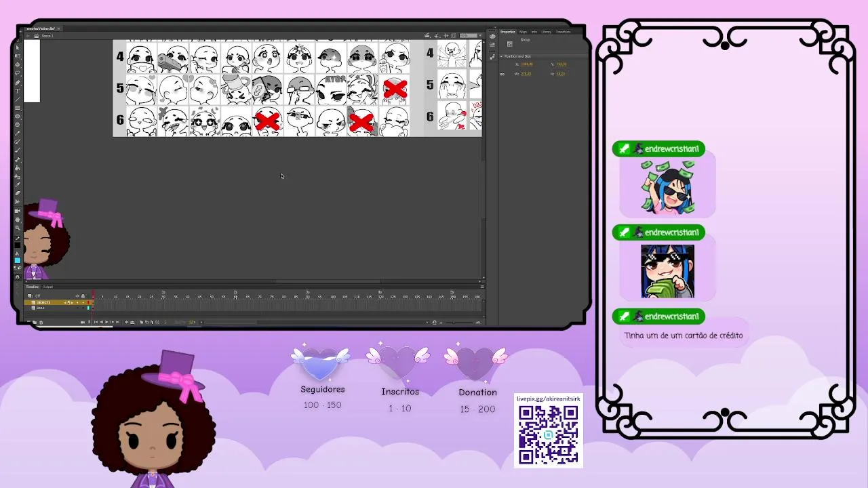
Task: Select the Selection arrow tool
Action: (x=18, y=47)
